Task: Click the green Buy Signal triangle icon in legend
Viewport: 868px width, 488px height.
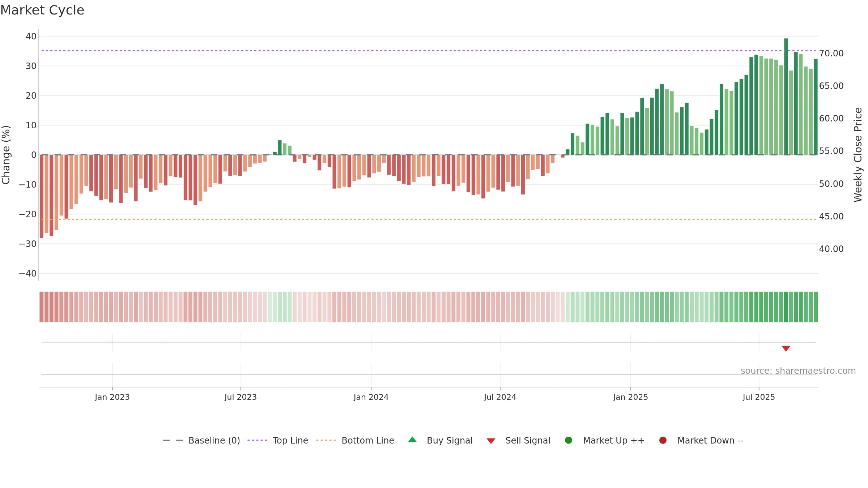Action: click(x=412, y=440)
